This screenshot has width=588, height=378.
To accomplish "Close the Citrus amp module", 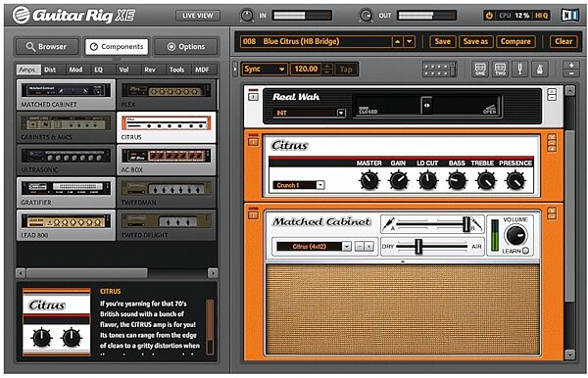I will [x=552, y=137].
